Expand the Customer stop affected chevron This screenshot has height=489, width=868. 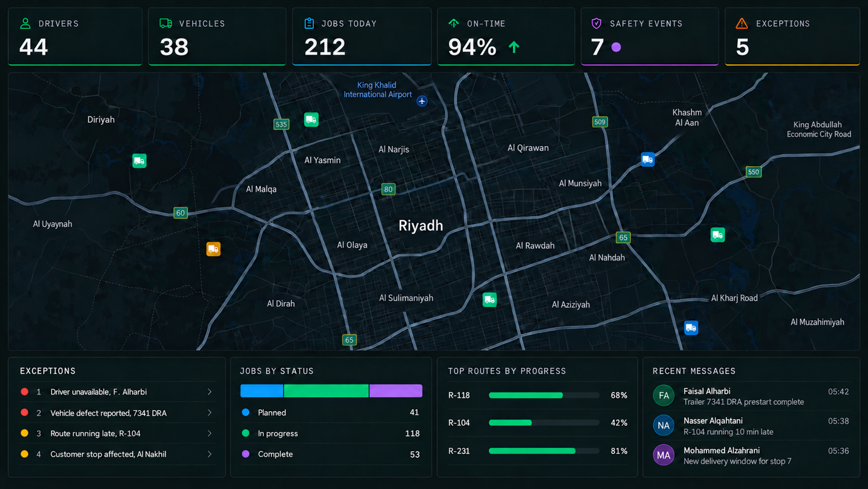(x=210, y=454)
